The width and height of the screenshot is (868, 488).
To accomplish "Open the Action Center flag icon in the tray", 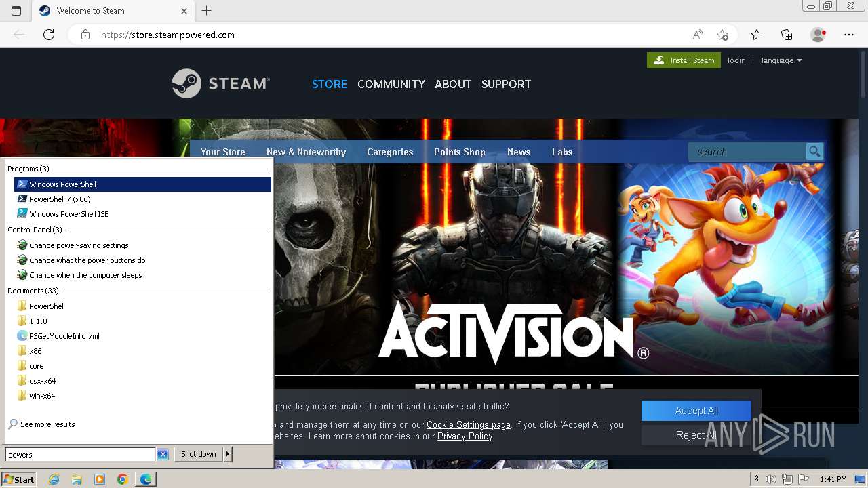I will (x=804, y=479).
